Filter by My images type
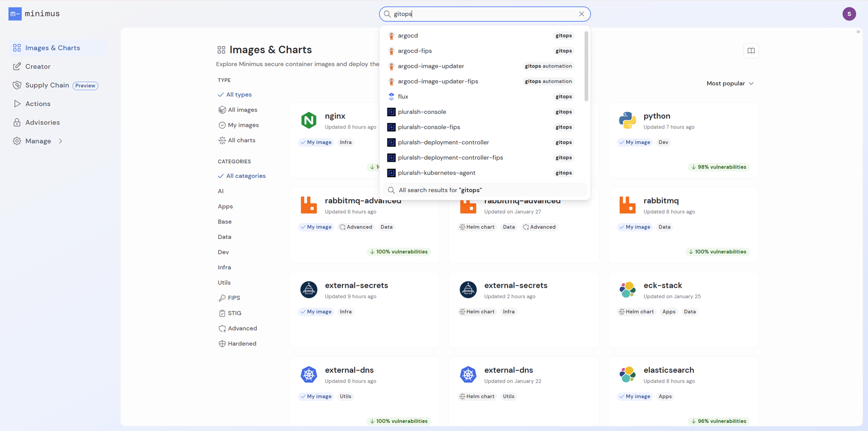Image resolution: width=868 pixels, height=431 pixels. click(239, 125)
